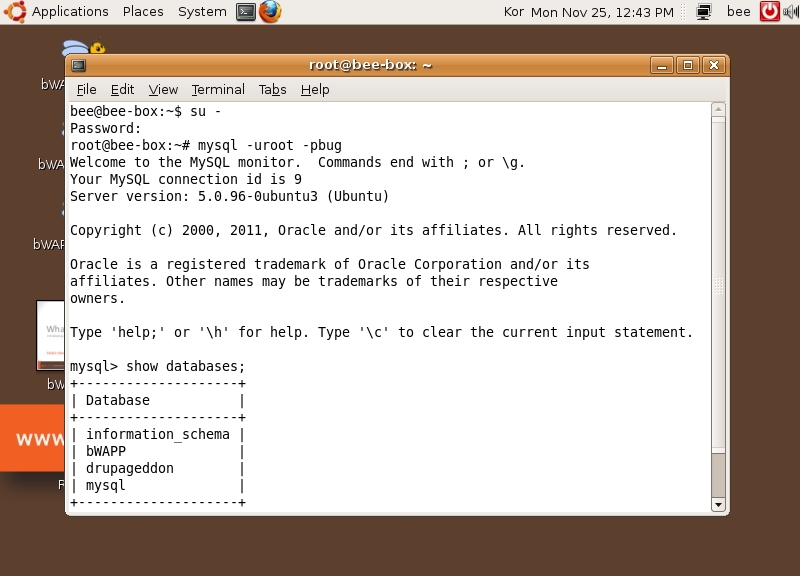Viewport: 800px width, 576px height.
Task: Minimize the root@bee-box terminal window
Action: tap(662, 65)
